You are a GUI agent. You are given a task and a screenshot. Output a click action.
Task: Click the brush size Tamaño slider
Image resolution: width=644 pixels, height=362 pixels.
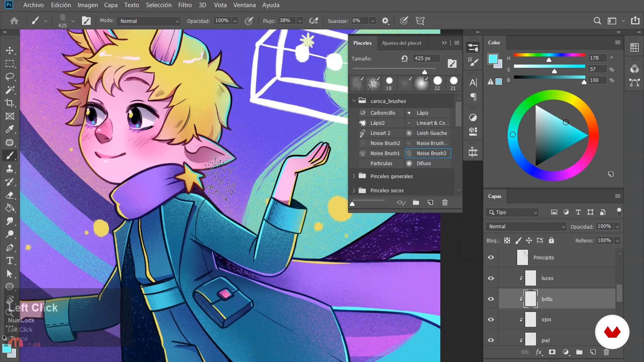(x=394, y=69)
